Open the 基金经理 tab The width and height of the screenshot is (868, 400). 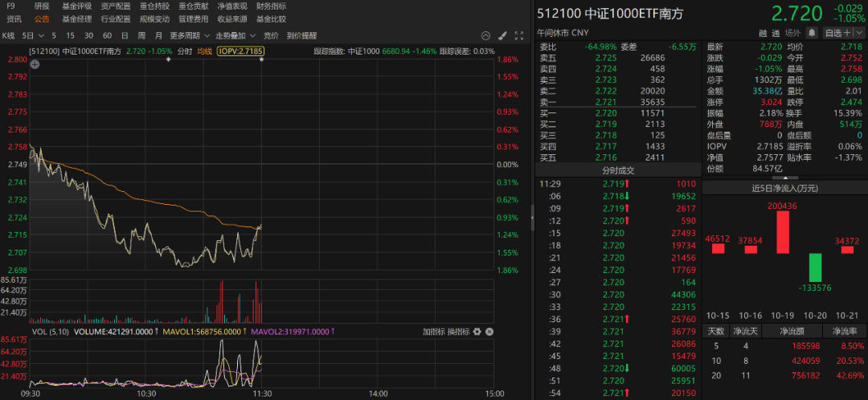tap(77, 18)
